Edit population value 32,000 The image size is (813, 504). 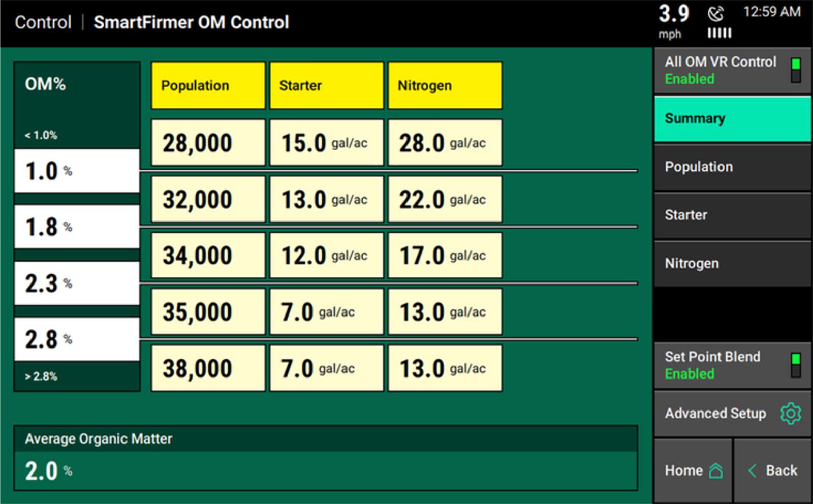208,199
